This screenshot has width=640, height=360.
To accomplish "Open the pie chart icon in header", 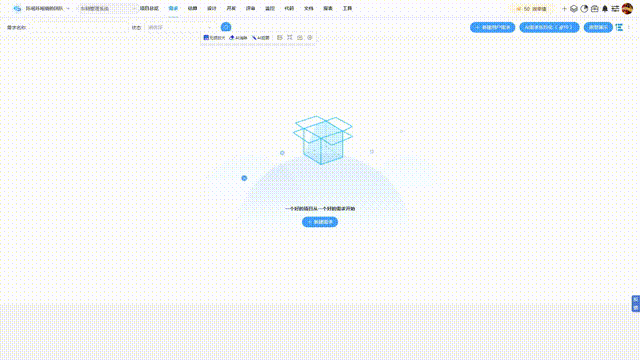I will tap(584, 9).
